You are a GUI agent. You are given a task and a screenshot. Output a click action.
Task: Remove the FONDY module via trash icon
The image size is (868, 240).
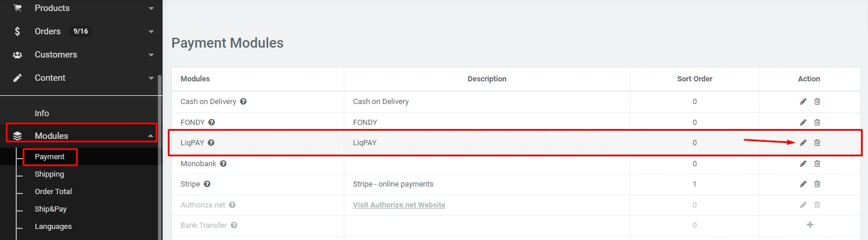[x=817, y=123]
